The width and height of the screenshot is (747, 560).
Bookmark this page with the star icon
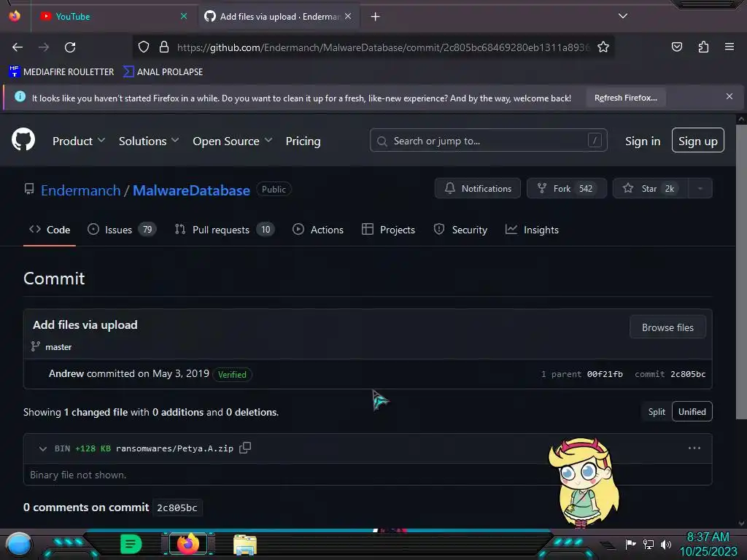[x=603, y=47]
